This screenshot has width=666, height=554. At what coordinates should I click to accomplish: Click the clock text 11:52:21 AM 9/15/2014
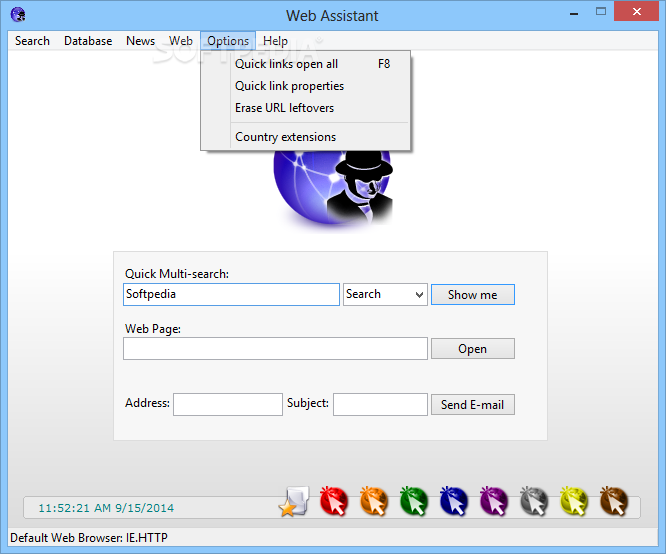106,508
